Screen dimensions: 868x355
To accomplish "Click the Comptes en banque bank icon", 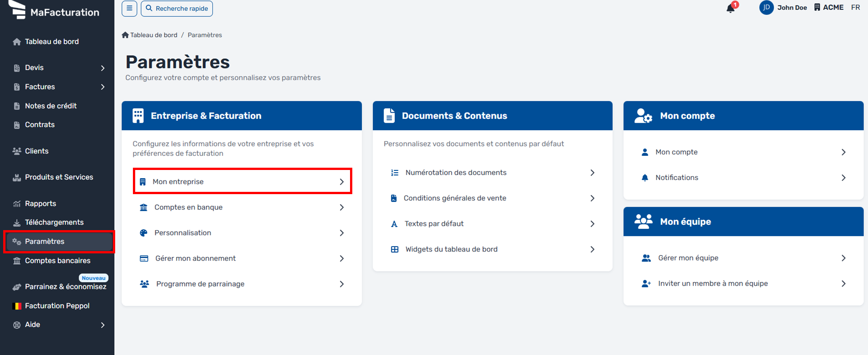I will pyautogui.click(x=143, y=207).
